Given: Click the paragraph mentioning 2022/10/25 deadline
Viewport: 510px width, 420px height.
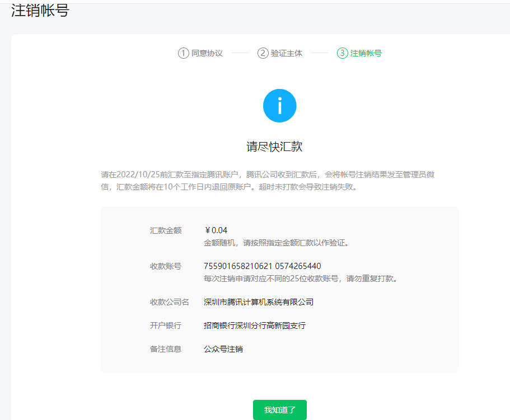Looking at the screenshot, I should click(268, 181).
